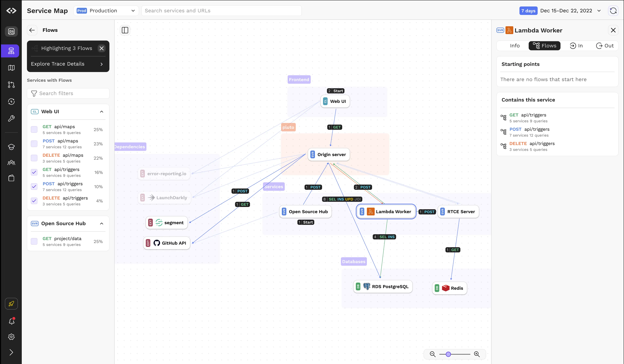Viewport: 624px width, 364px height.
Task: Open the Map view sidebar icon
Action: (11, 67)
